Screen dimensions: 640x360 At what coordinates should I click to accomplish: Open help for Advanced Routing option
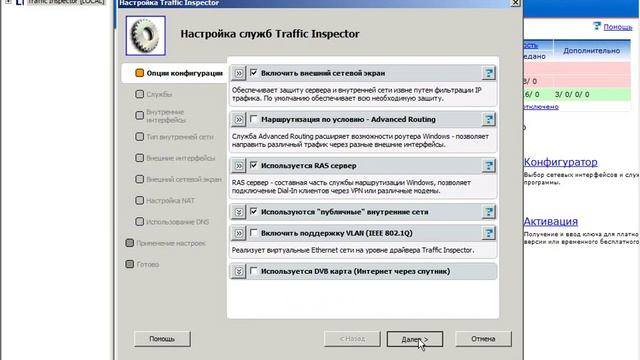pos(489,120)
